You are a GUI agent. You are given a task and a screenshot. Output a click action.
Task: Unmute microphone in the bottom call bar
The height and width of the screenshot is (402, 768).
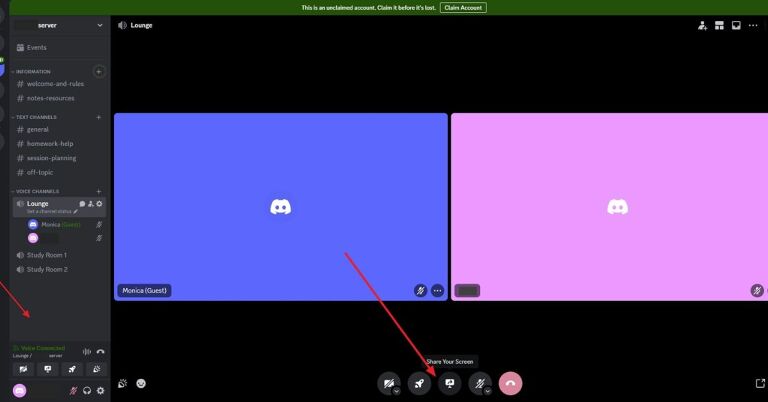(x=479, y=383)
